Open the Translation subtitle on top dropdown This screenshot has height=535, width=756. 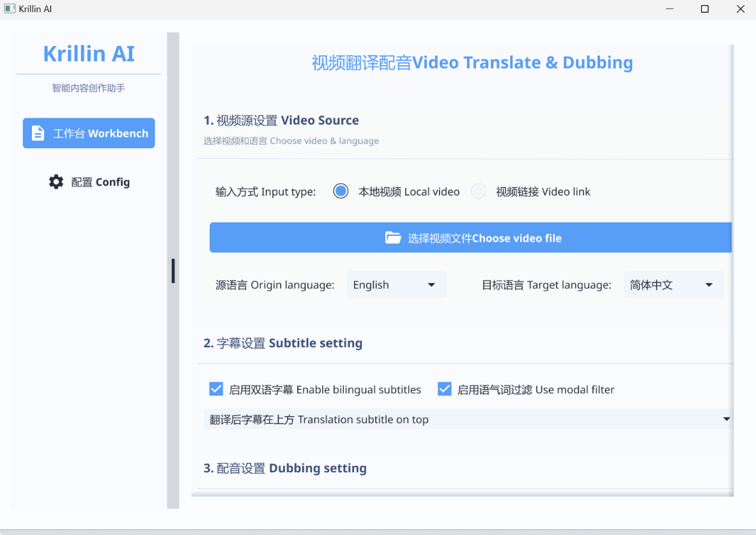pos(468,419)
